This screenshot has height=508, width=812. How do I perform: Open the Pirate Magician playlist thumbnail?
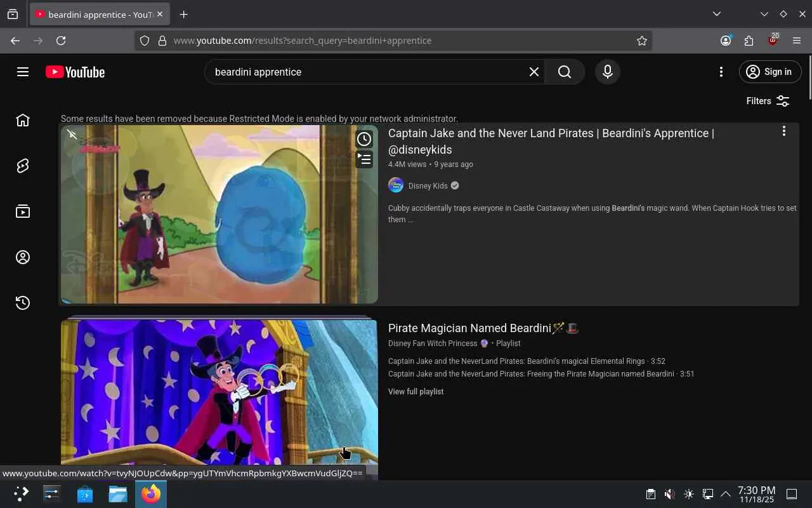click(x=219, y=399)
